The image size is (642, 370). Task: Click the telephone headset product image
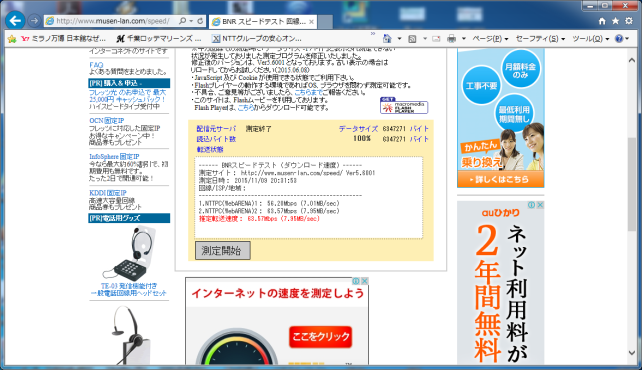click(x=129, y=253)
